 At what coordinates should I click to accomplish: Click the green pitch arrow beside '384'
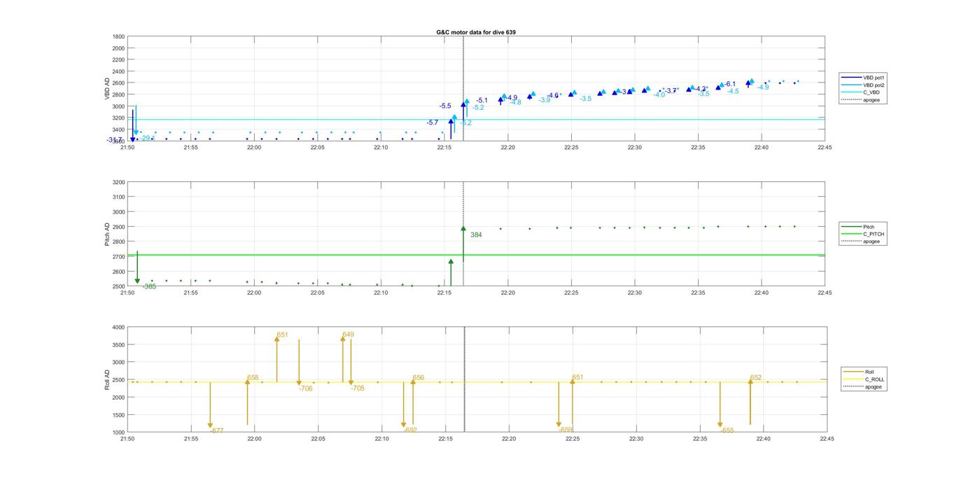(463, 244)
